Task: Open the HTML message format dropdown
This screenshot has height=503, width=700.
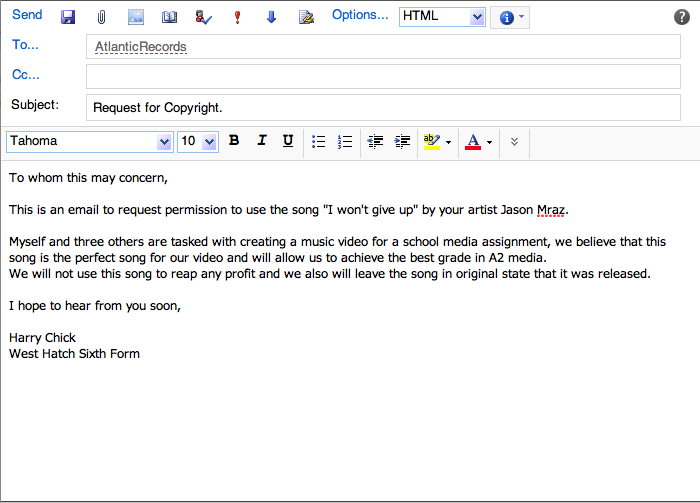Action: click(442, 17)
